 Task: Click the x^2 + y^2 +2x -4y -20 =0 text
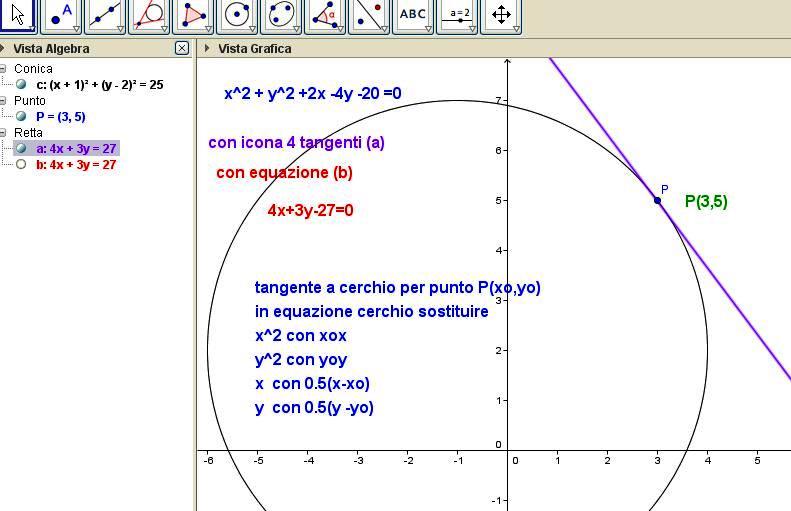313,93
